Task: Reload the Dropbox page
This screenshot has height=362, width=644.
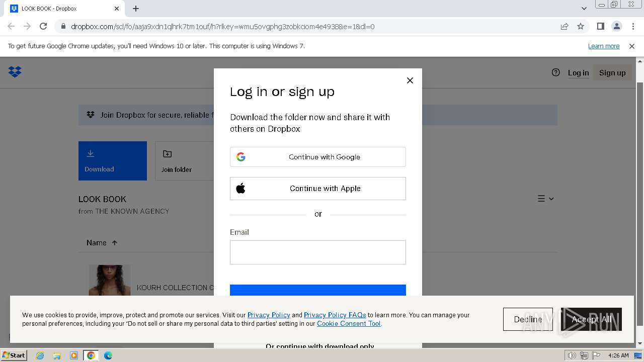Action: coord(43,26)
